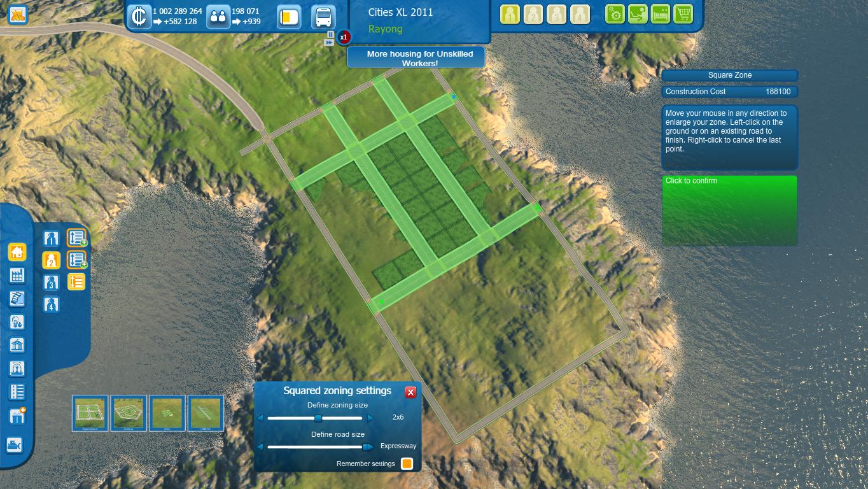Screen dimensions: 868x489
Task: Select the civic building services category
Action: (x=17, y=345)
